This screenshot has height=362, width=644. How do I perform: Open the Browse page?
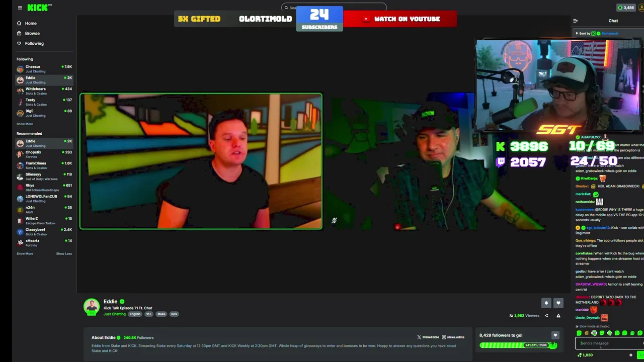point(32,33)
